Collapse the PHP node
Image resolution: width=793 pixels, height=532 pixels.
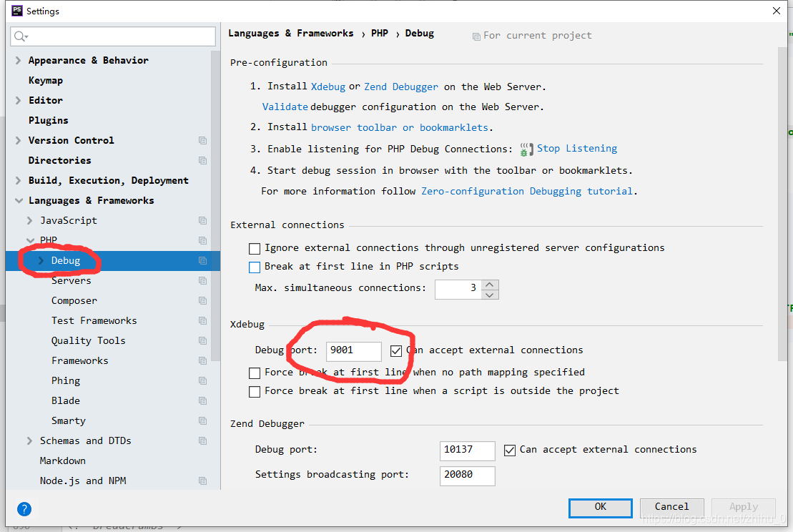tap(30, 241)
